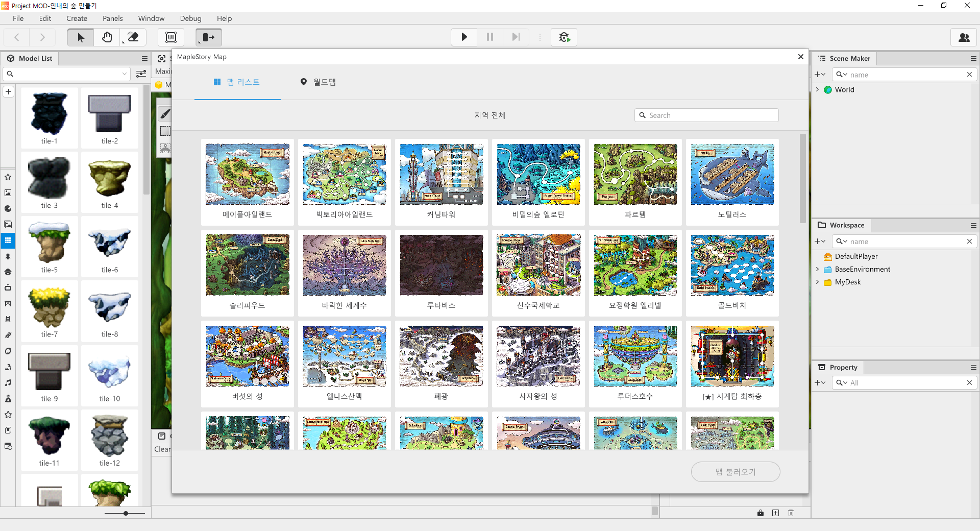Open the Edit menu
The width and height of the screenshot is (980, 531).
pos(45,18)
